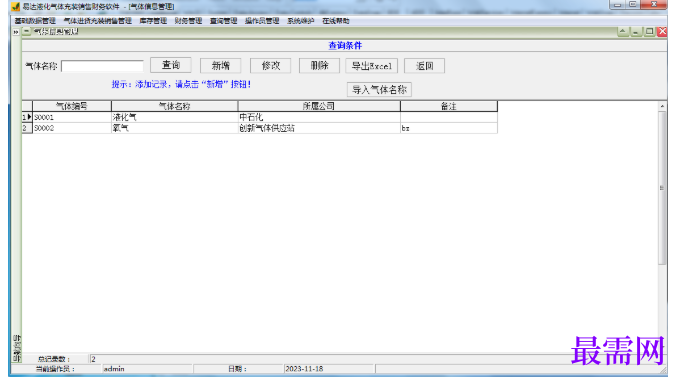Select row 2 via its row header
683x382 pixels.
click(x=27, y=128)
